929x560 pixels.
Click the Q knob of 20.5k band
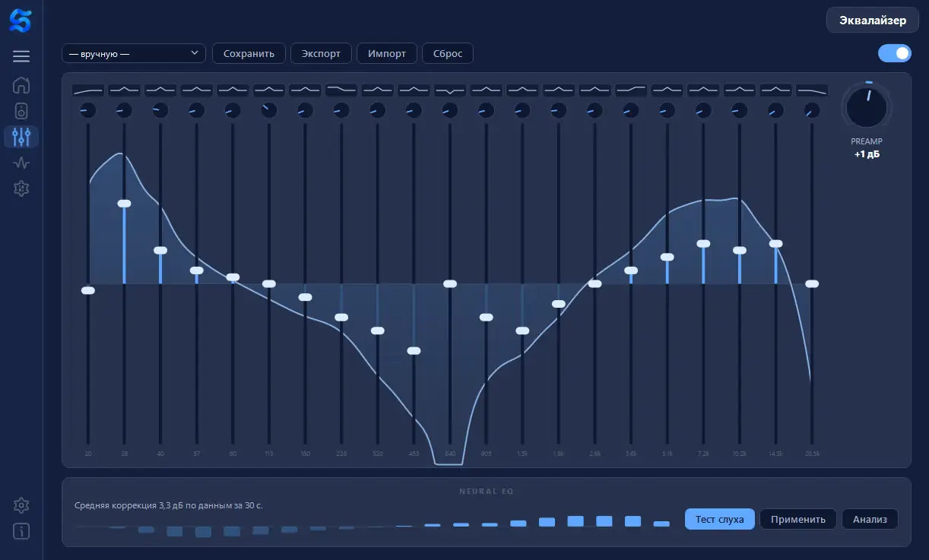coord(812,111)
